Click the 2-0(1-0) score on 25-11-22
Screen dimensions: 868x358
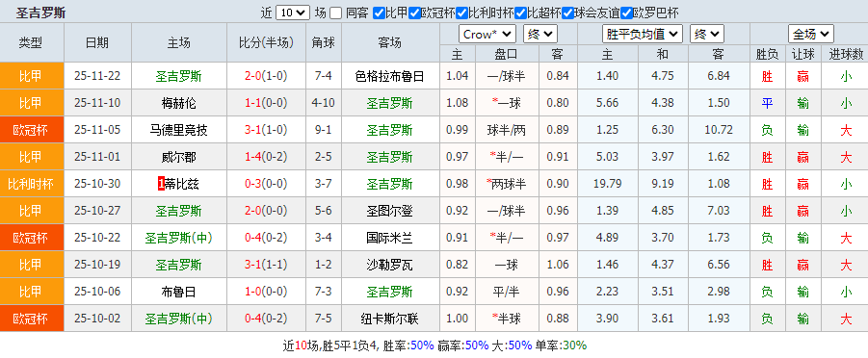coord(266,76)
